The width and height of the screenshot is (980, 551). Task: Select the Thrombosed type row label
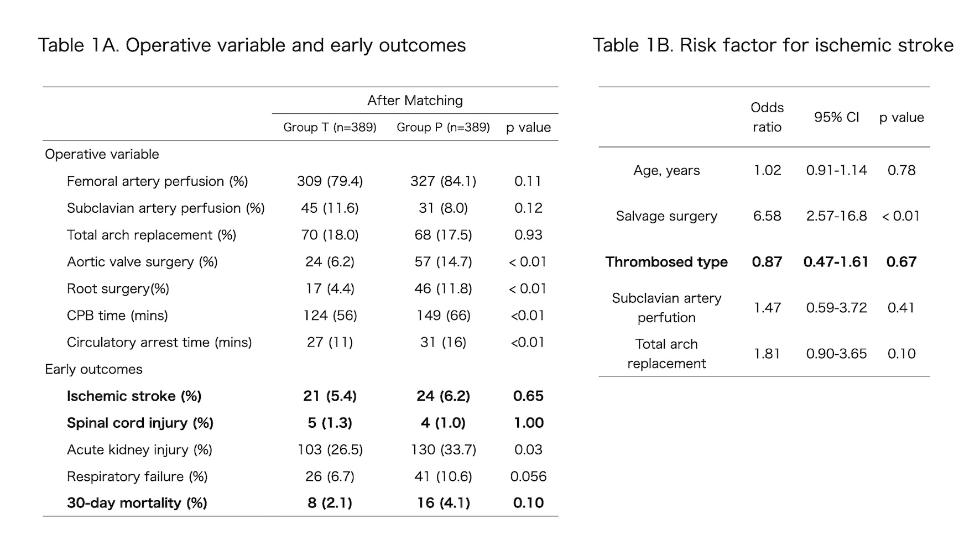point(666,262)
